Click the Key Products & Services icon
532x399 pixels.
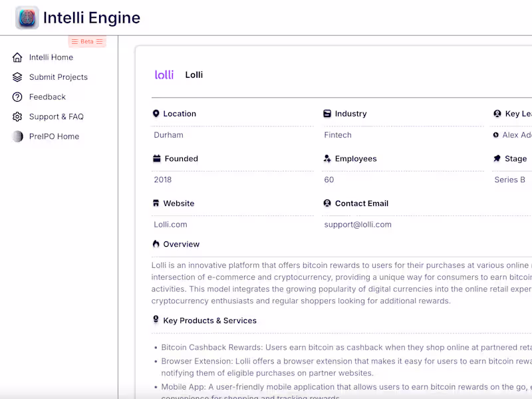tap(156, 320)
